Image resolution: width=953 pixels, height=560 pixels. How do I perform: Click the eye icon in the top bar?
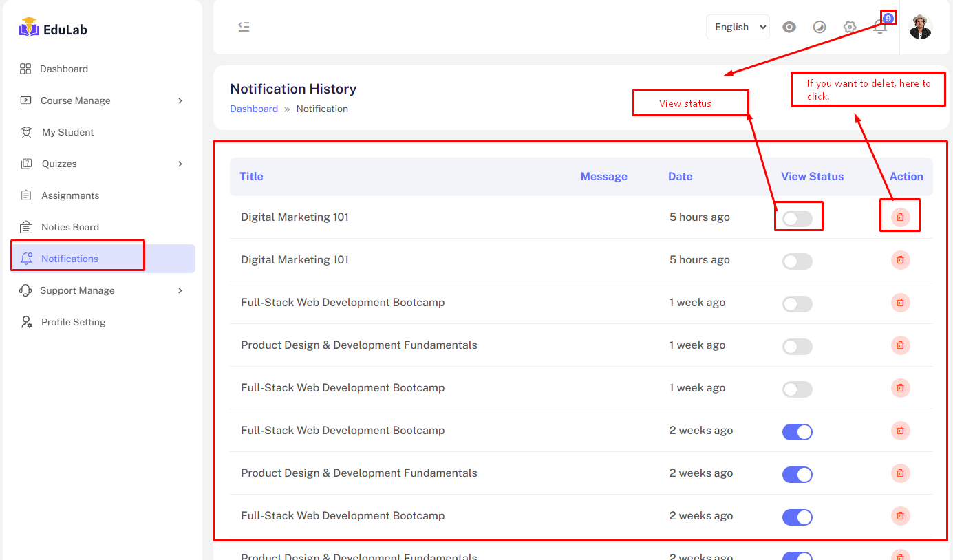[x=789, y=27]
